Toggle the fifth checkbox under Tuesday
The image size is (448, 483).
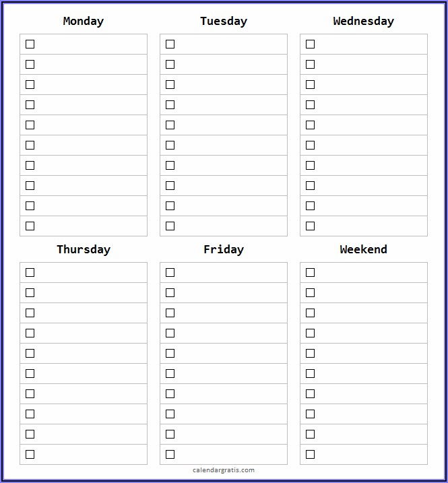[170, 125]
